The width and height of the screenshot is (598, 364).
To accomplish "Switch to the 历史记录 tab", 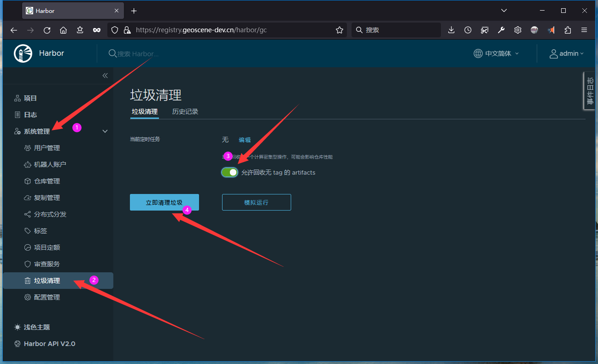I will [185, 112].
